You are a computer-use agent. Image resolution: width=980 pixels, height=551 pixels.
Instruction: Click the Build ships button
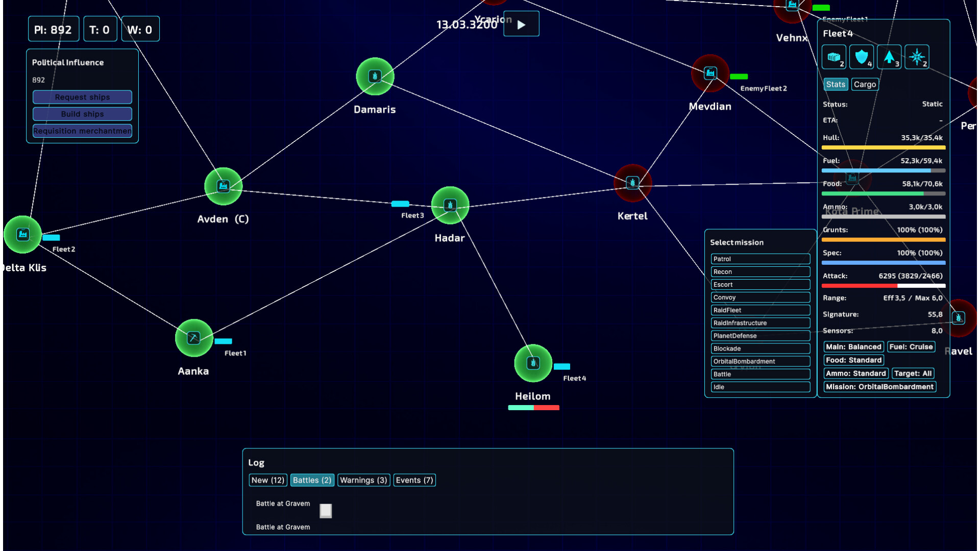(82, 114)
